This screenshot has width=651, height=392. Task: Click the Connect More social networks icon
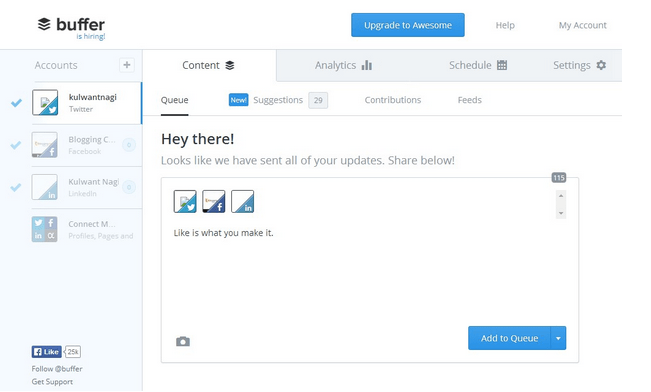[x=45, y=229]
